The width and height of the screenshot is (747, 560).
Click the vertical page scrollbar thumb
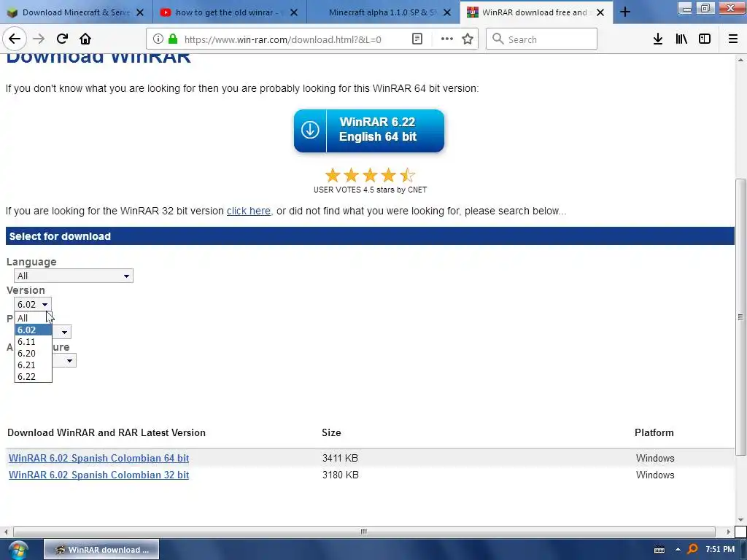pos(740,316)
